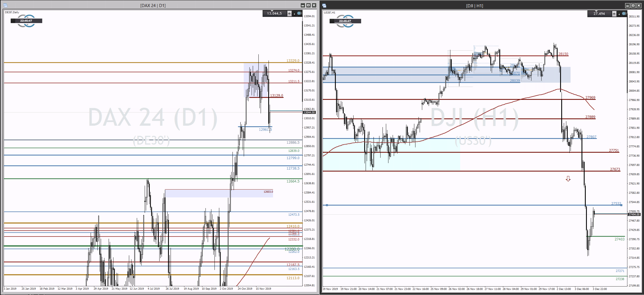Select the 12410.0 level label on DAX
The image size is (644, 295).
pos(293,226)
